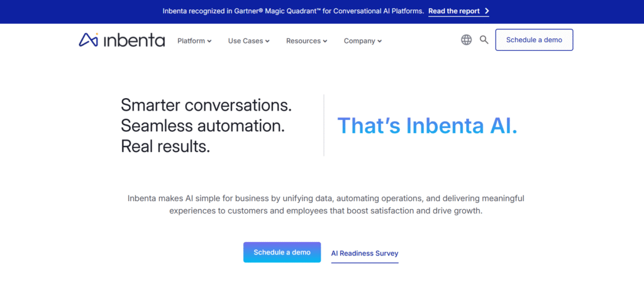Screen dimensions: 644x289
Task: Click outlined Schedule a demo header button
Action: 534,40
